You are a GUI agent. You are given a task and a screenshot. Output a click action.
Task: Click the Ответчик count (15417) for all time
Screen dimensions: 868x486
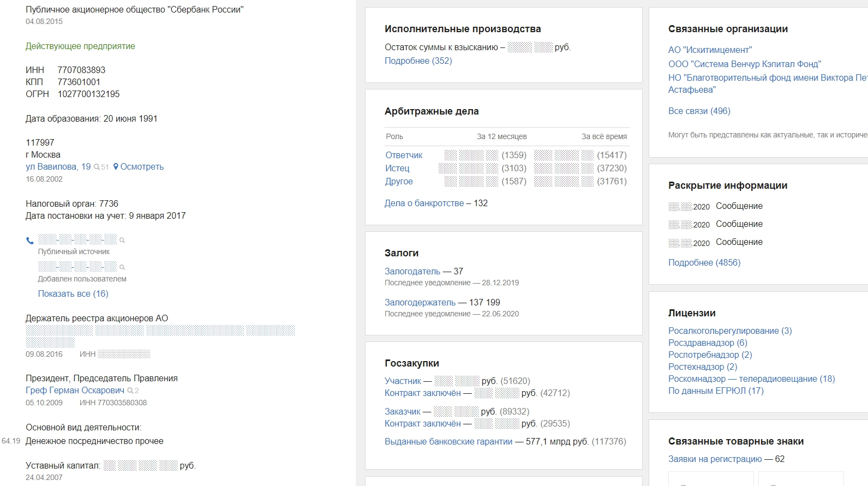click(x=612, y=155)
